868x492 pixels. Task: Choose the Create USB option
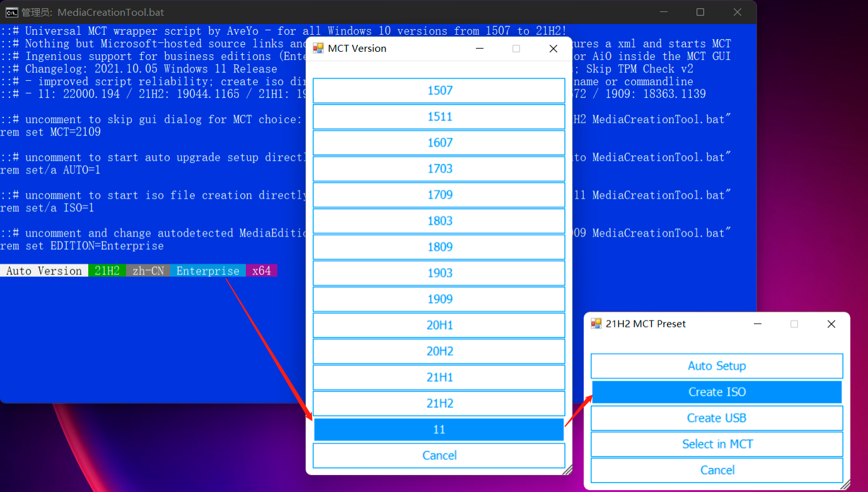coord(717,418)
